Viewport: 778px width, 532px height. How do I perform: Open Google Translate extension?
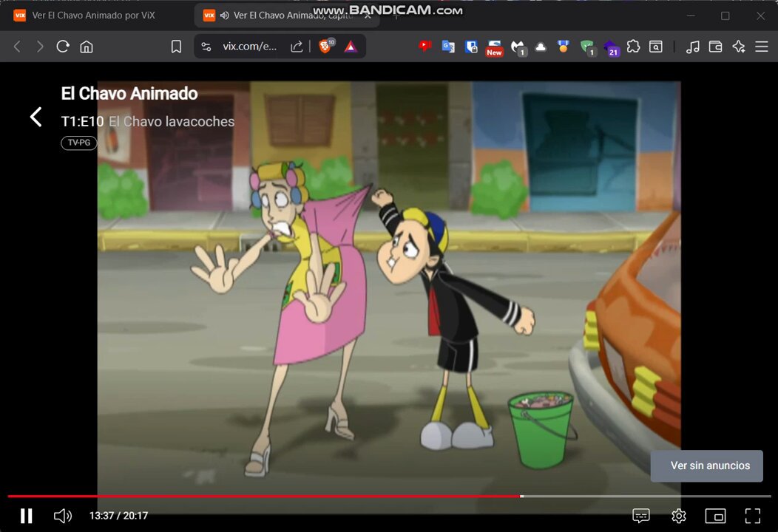click(448, 47)
